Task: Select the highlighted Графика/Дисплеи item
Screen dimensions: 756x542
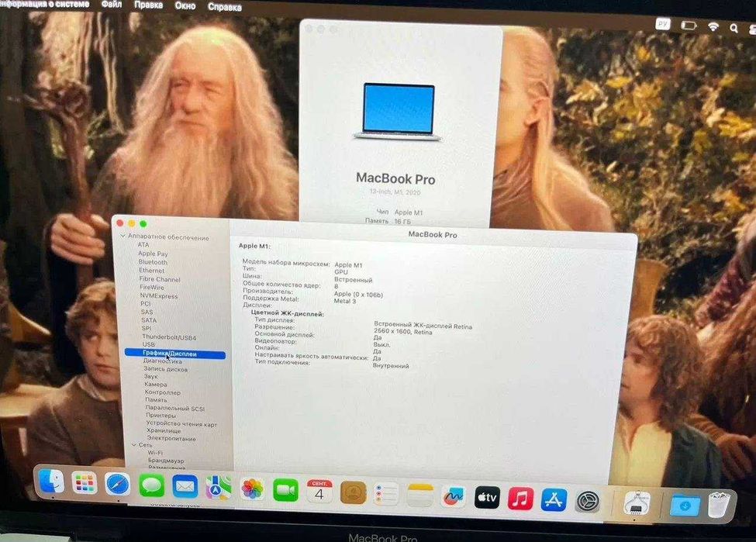Action: pyautogui.click(x=175, y=354)
